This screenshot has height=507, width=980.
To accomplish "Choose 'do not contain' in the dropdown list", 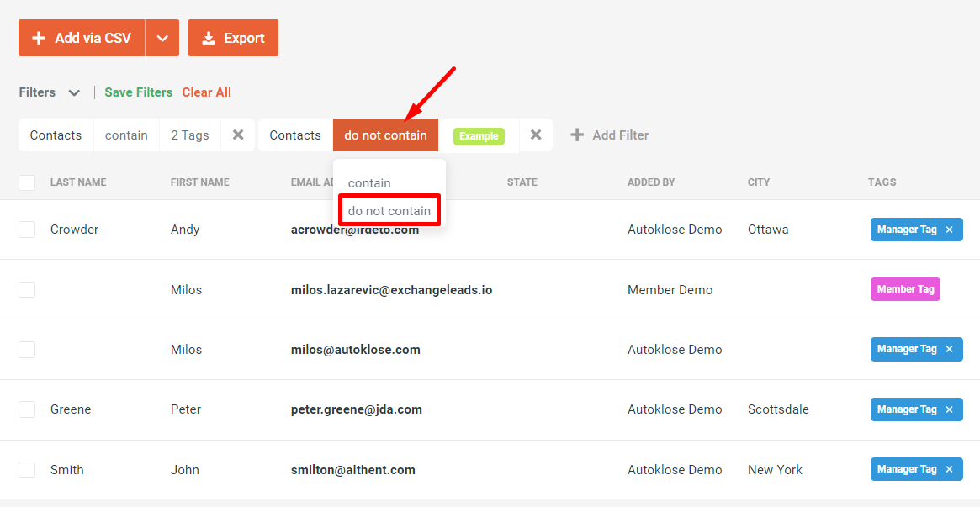I will click(389, 209).
